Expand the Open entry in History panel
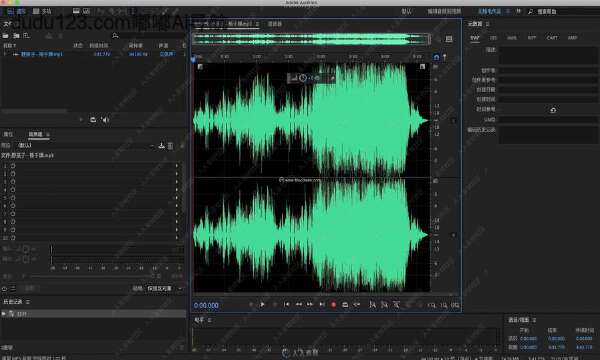 pyautogui.click(x=4, y=313)
